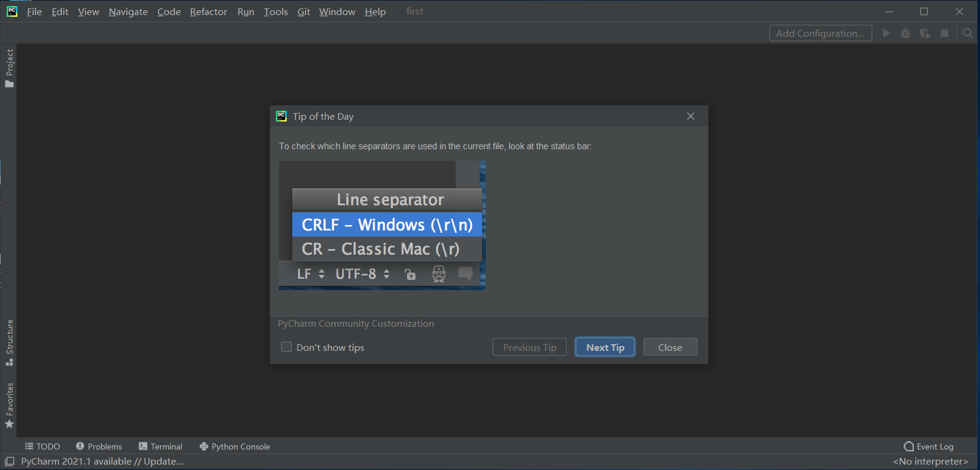Open the Edit menu

(60, 11)
